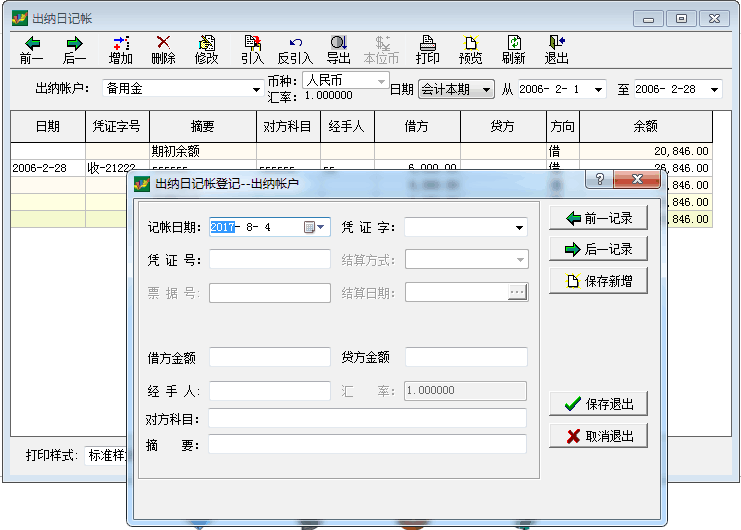Viewport: 741px width, 530px height.
Task: Click the 票据号 input field
Action: coord(270,293)
